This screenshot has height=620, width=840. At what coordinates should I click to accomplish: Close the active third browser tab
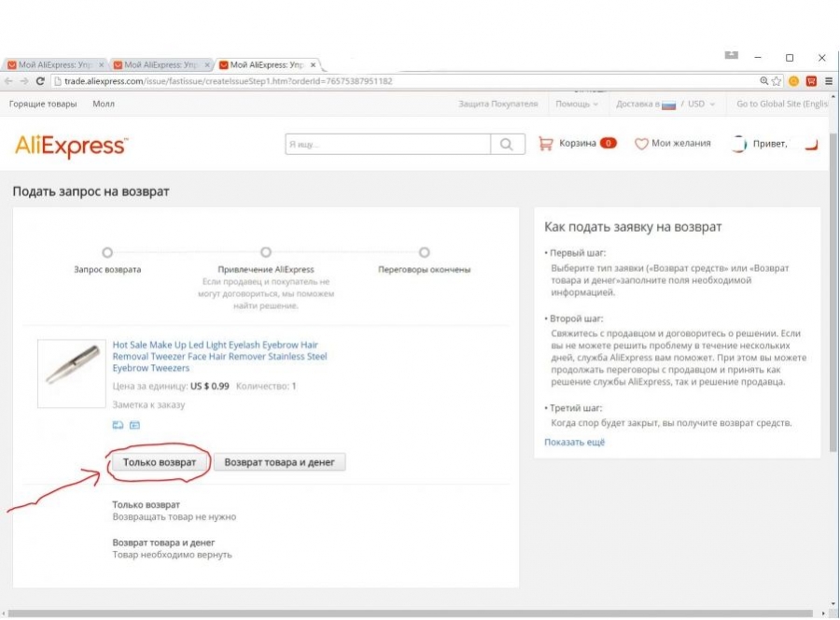(x=314, y=64)
